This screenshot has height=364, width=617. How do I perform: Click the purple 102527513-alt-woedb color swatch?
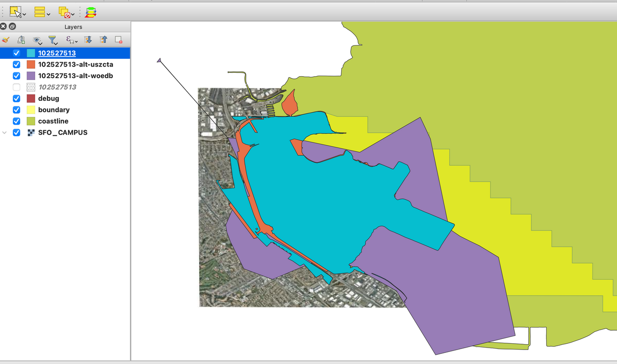point(31,76)
